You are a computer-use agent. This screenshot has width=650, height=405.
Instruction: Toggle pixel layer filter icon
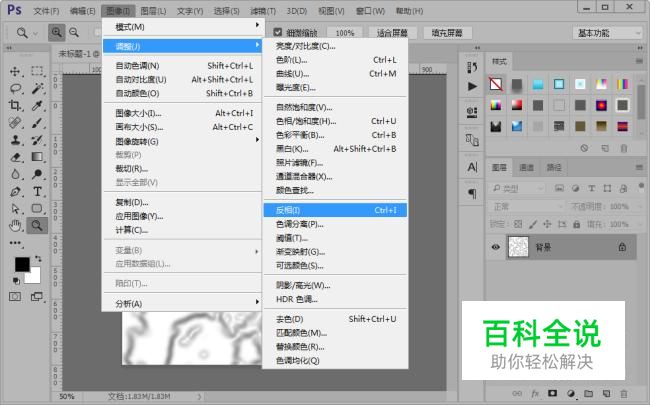[559, 189]
